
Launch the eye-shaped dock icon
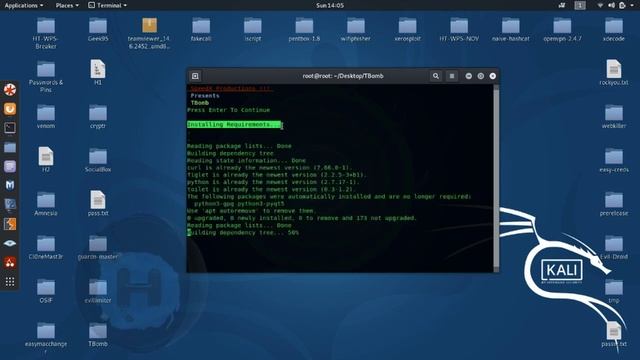10,243
